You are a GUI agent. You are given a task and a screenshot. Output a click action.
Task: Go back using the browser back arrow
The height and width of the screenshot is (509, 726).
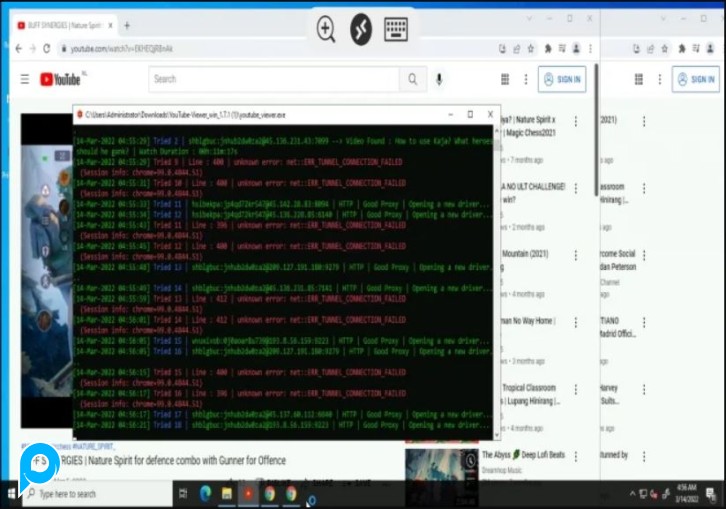pyautogui.click(x=17, y=48)
